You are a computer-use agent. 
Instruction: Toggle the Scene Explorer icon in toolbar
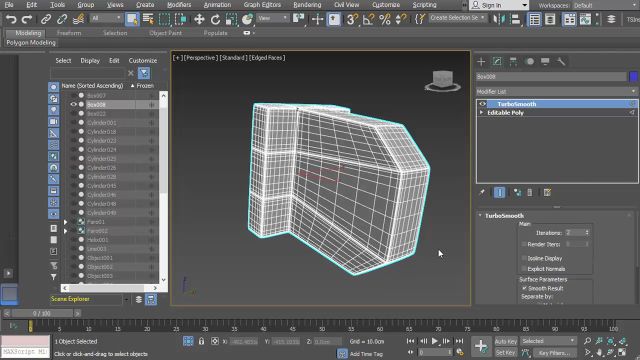[534, 19]
